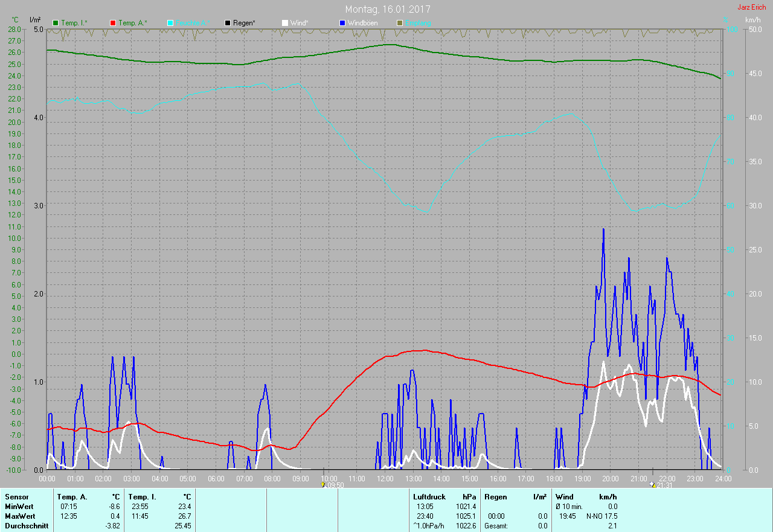Click the white Wind legend swatch

click(285, 23)
